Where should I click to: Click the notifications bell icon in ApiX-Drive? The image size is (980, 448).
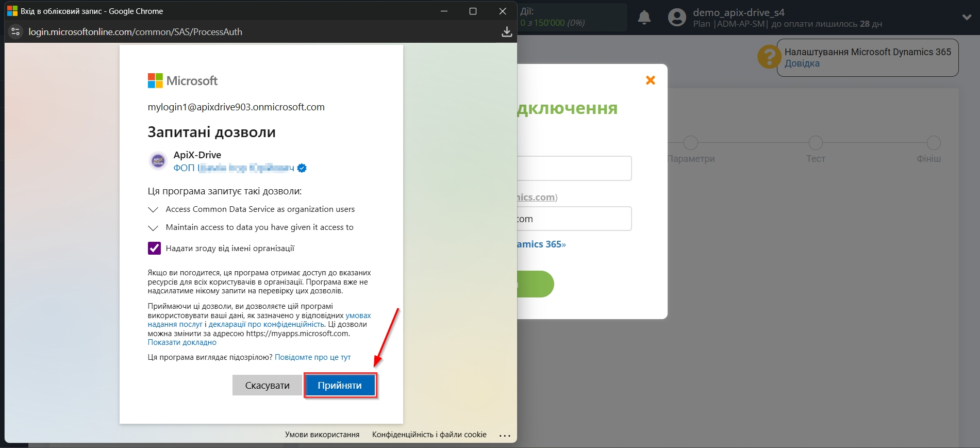click(644, 18)
